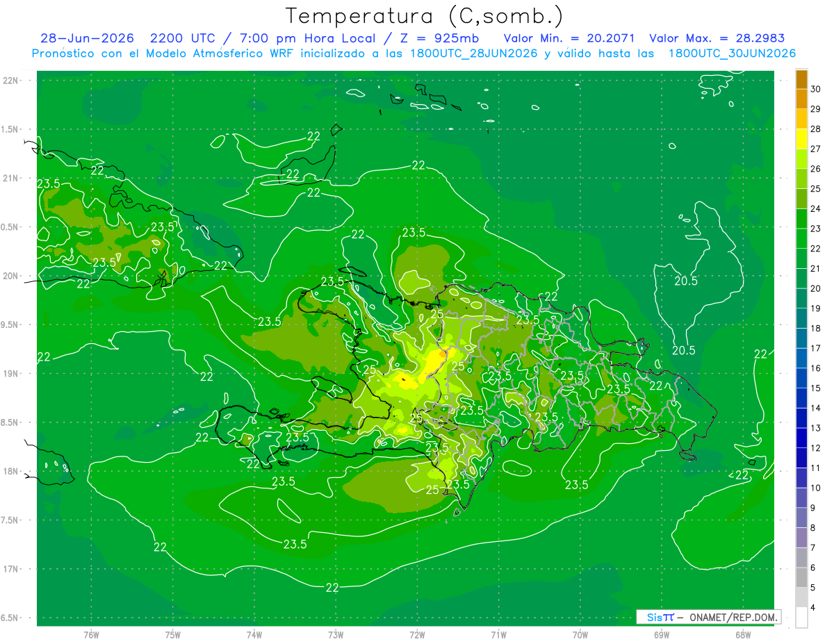Click the colorbar label '11'
The height and width of the screenshot is (644, 834).
click(817, 468)
